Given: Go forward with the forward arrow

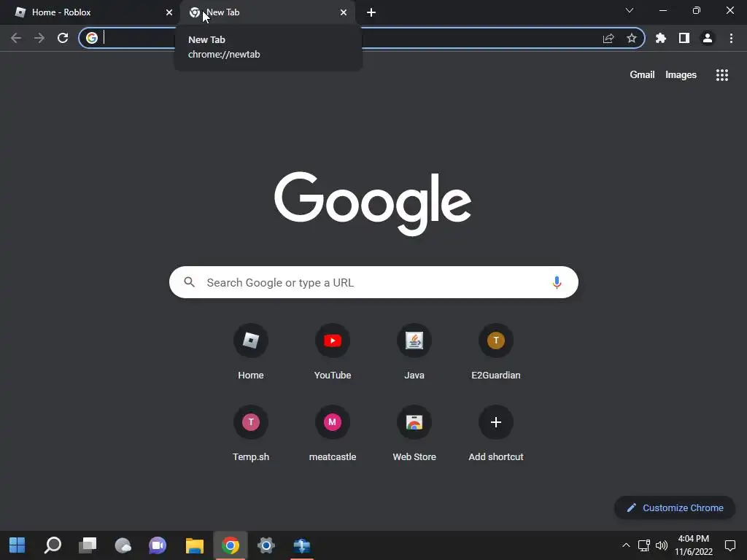Looking at the screenshot, I should 39,38.
